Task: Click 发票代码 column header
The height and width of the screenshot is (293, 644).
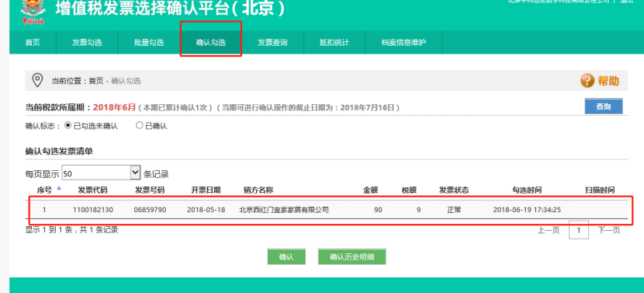Action: (x=93, y=190)
